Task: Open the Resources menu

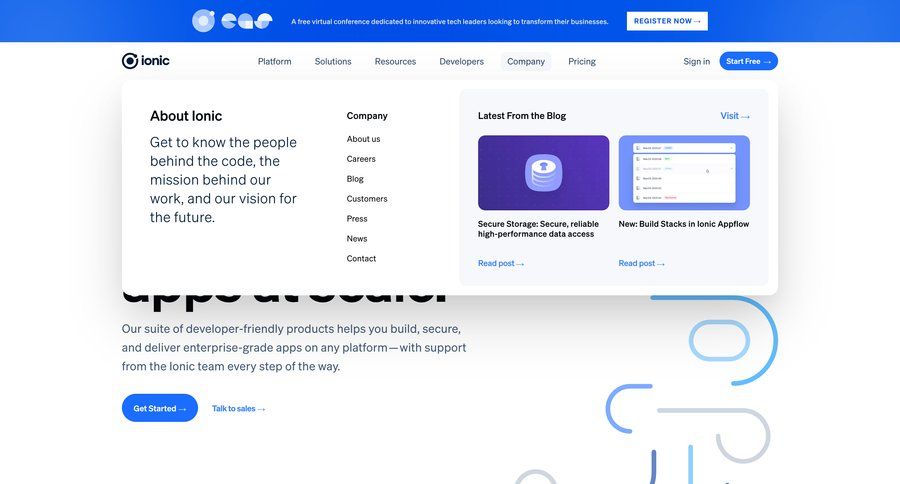Action: point(395,61)
